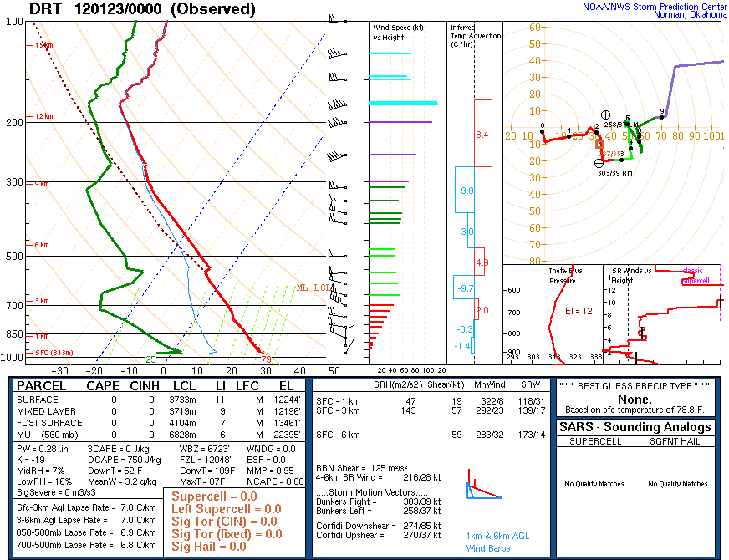Select the 'SURFACE' parcel row label

[38, 400]
